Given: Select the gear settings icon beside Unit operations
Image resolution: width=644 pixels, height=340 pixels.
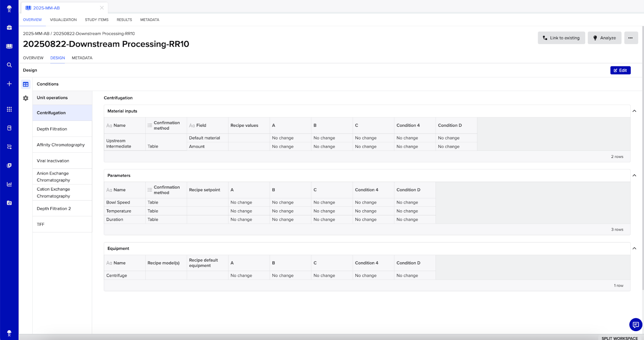Looking at the screenshot, I should click(x=26, y=98).
